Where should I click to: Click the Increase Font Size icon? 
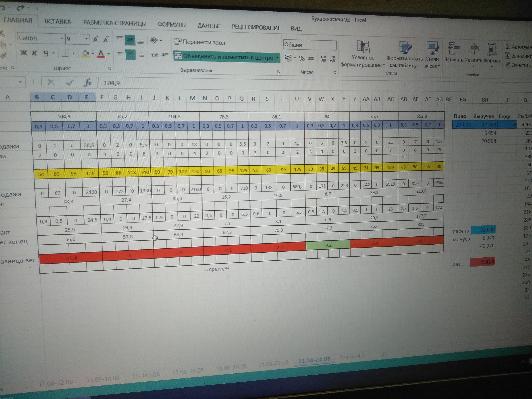96,40
